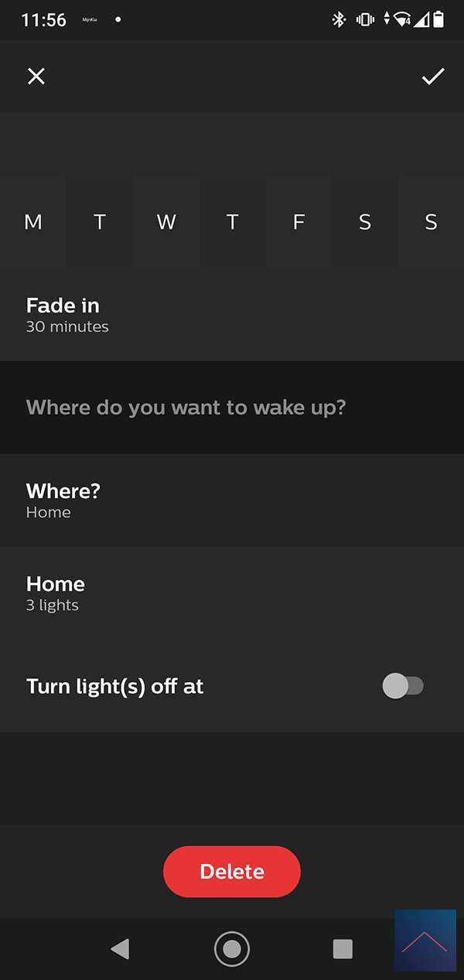
Task: Toggle Wednesday day selector
Action: (x=166, y=223)
